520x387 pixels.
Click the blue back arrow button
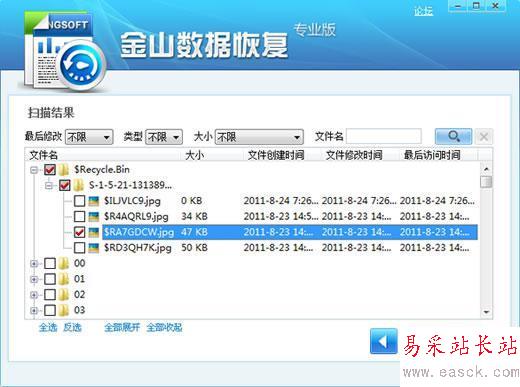(384, 341)
